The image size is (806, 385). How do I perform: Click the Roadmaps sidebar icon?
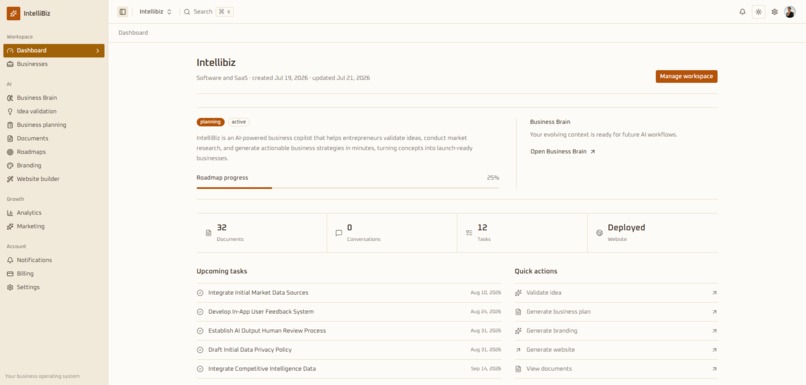point(10,152)
